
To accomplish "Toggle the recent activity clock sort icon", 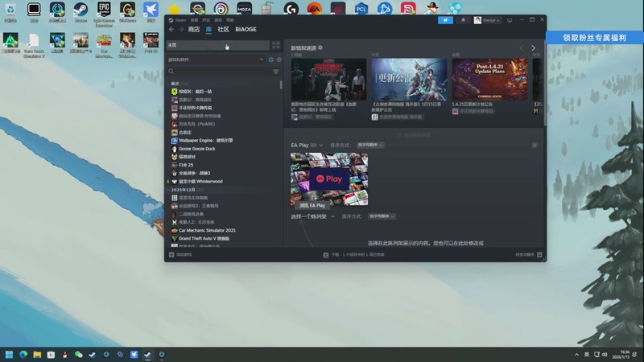I will coord(271,60).
